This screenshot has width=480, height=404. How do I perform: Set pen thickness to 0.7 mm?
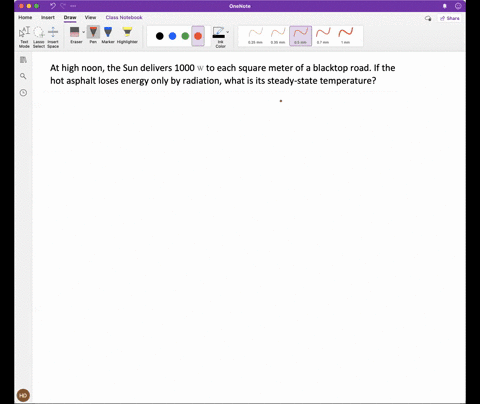[x=323, y=36]
